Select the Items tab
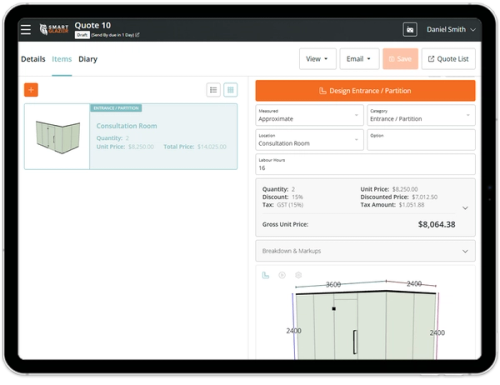This screenshot has height=385, width=500. (62, 59)
